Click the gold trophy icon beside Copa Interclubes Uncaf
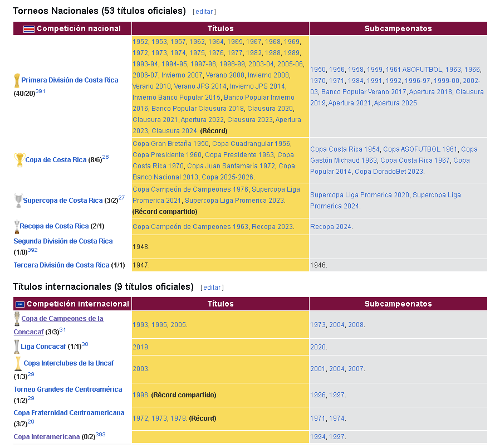490x448 pixels. (x=18, y=363)
